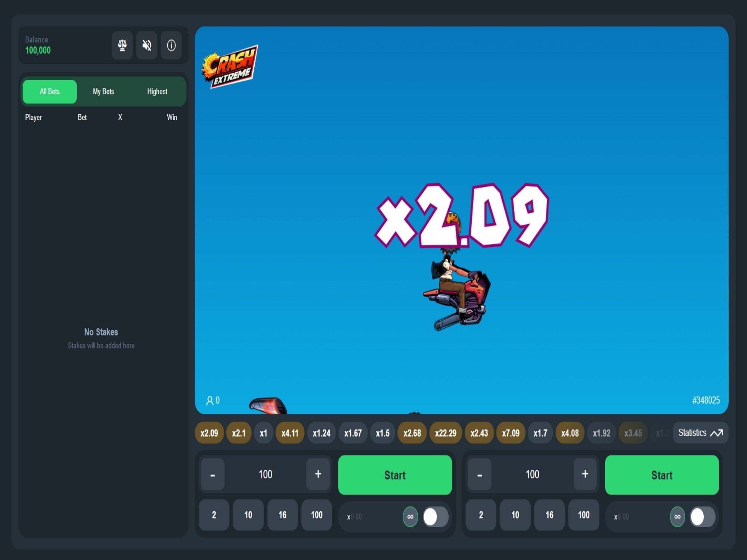Viewport: 747px width, 560px height.
Task: Click the info/help icon
Action: point(172,46)
